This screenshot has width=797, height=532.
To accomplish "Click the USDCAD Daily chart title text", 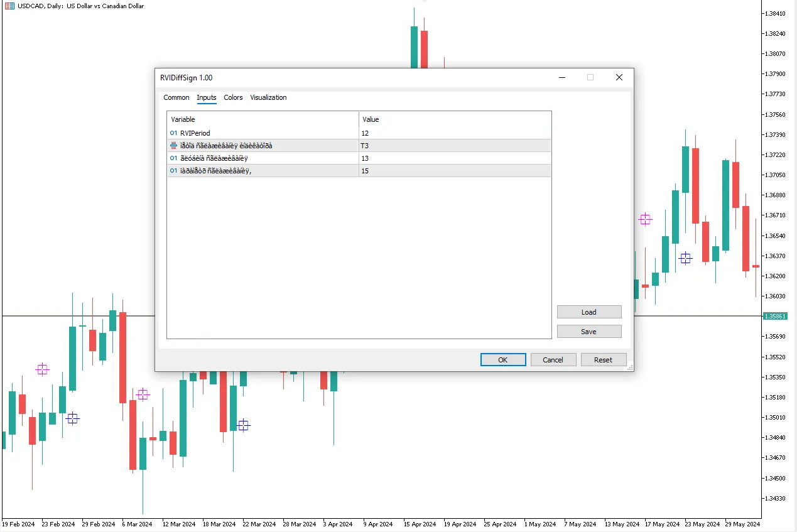I will click(81, 6).
